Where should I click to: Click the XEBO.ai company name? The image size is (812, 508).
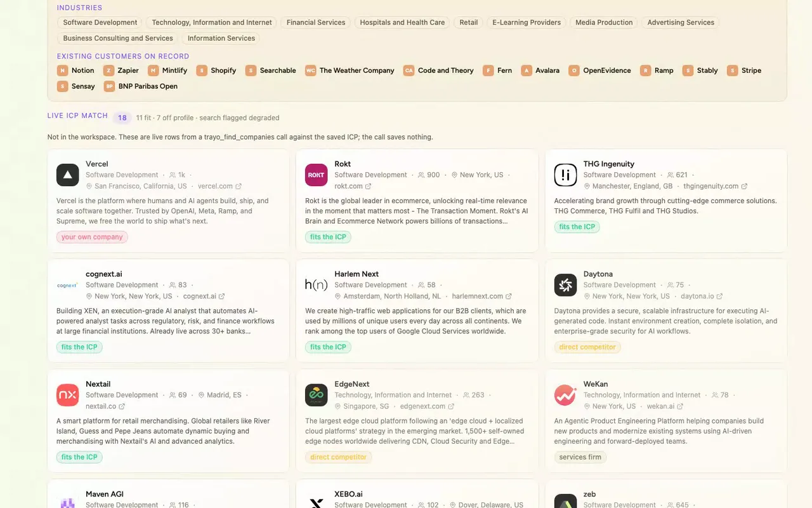(349, 494)
